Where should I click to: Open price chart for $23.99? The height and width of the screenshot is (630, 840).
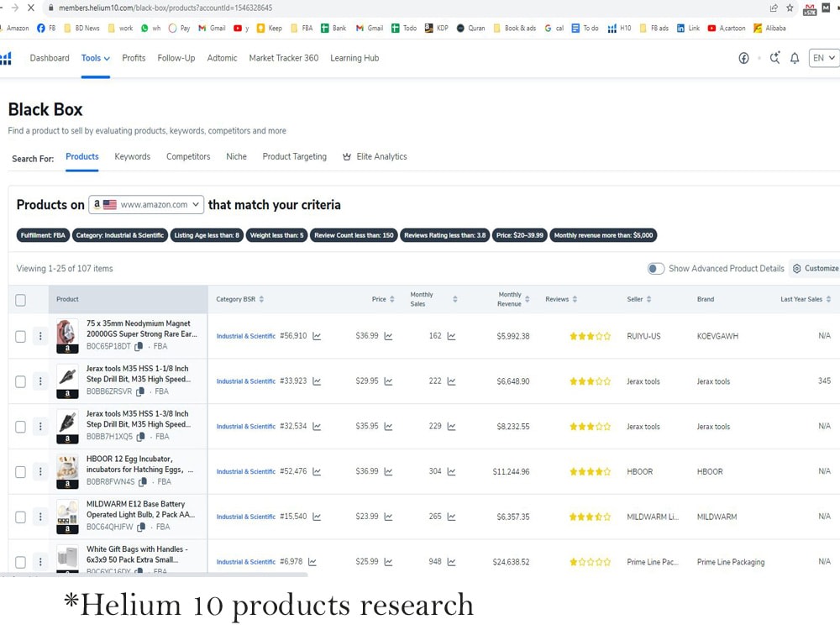click(388, 517)
